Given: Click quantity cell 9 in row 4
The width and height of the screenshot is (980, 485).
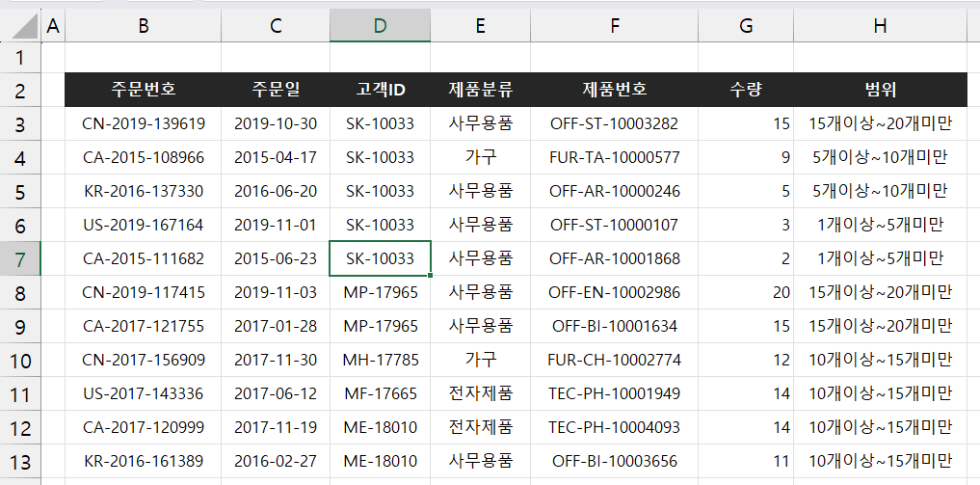Looking at the screenshot, I should click(746, 157).
